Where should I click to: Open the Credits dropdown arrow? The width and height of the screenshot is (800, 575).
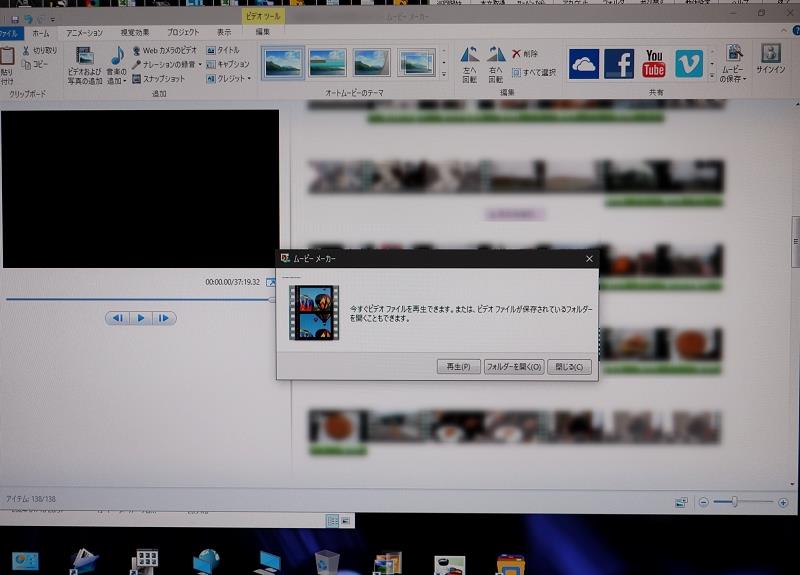pyautogui.click(x=249, y=79)
